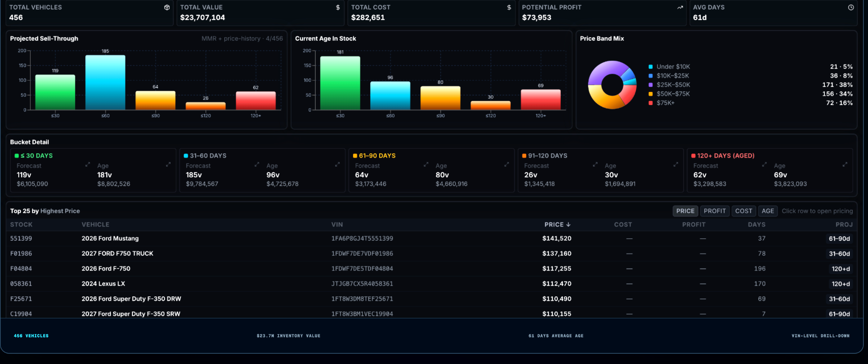Click the 31–60d badge for stock F25671

click(x=839, y=299)
